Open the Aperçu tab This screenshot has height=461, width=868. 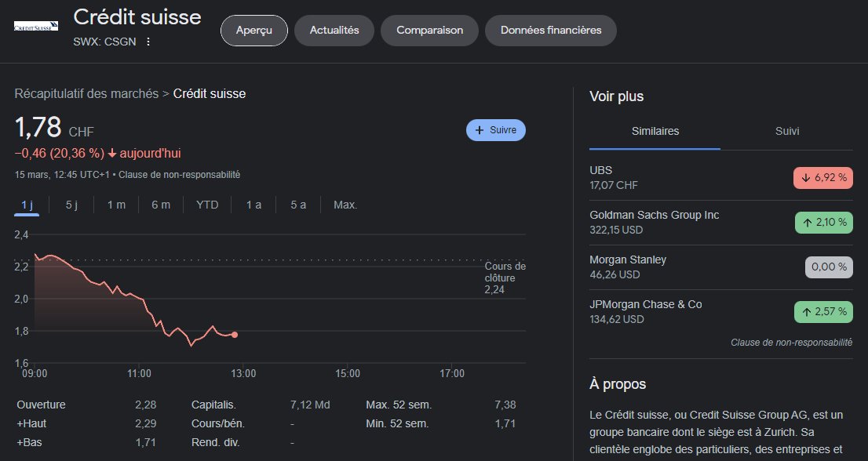click(254, 31)
